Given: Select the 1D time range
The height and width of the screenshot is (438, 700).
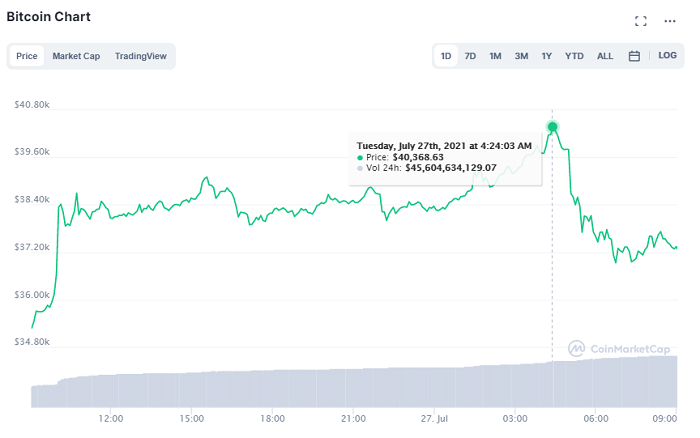Looking at the screenshot, I should coord(446,56).
